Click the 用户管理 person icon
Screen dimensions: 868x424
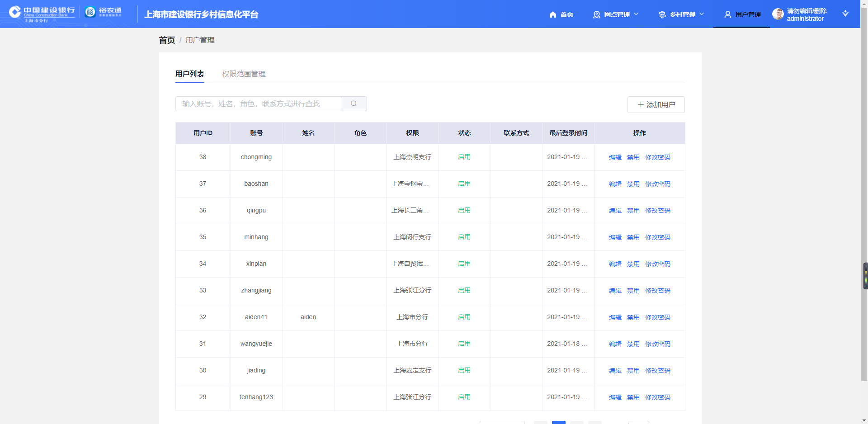(x=727, y=14)
